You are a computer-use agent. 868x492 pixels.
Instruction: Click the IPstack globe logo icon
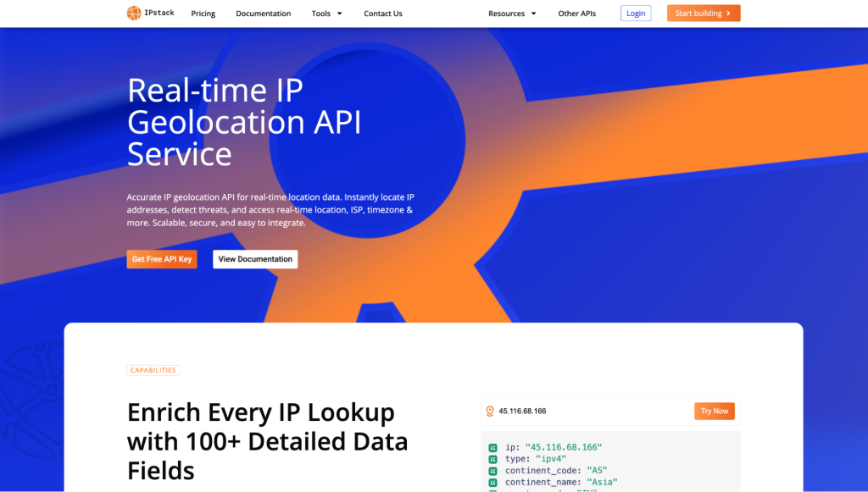point(134,14)
